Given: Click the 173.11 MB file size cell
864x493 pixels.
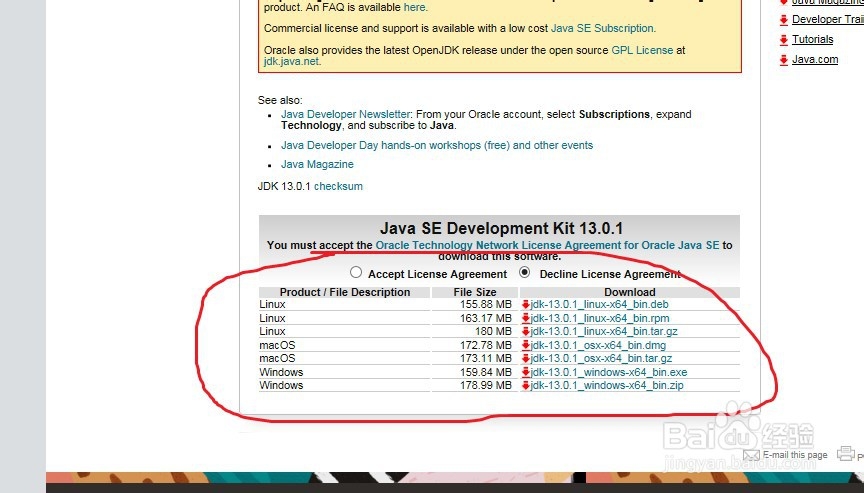Looking at the screenshot, I should click(x=485, y=358).
